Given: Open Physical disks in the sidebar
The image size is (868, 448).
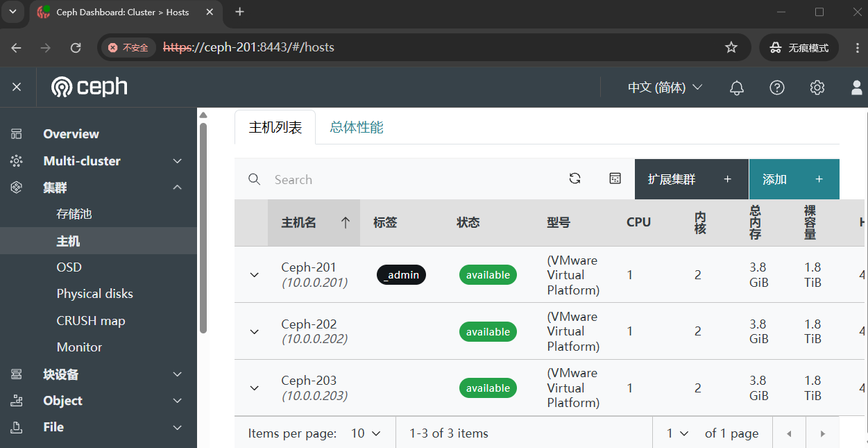Looking at the screenshot, I should click(94, 294).
